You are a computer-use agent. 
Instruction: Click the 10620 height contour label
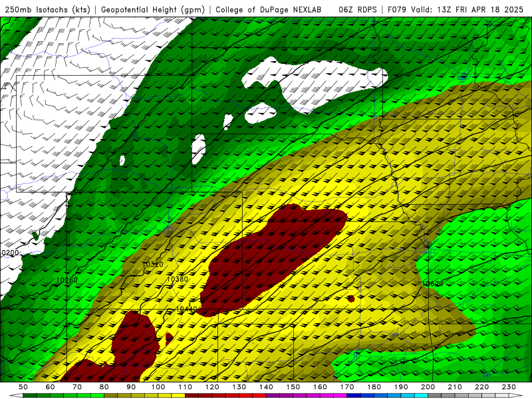[x=433, y=284]
